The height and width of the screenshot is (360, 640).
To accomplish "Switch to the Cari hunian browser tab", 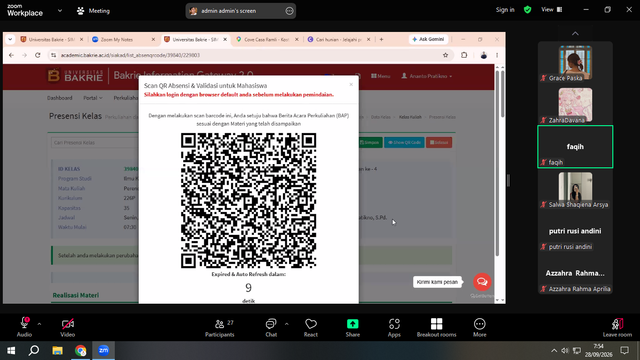I will pyautogui.click(x=339, y=40).
